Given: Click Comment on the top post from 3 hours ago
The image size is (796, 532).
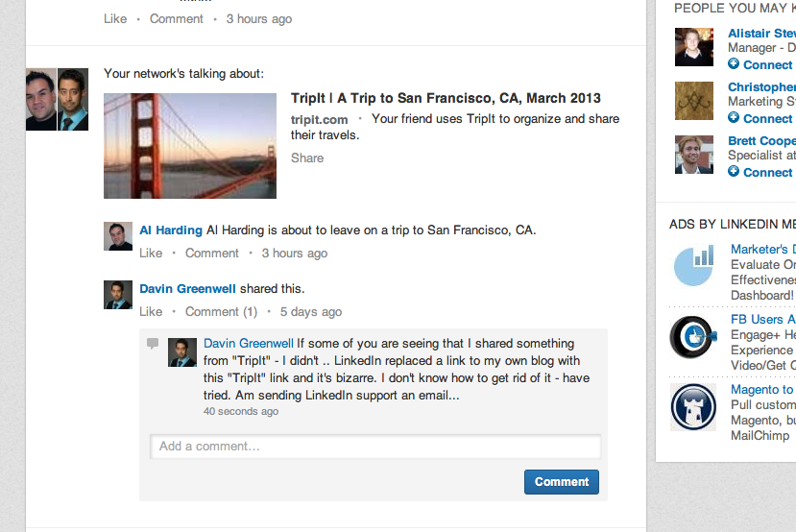Looking at the screenshot, I should [176, 19].
